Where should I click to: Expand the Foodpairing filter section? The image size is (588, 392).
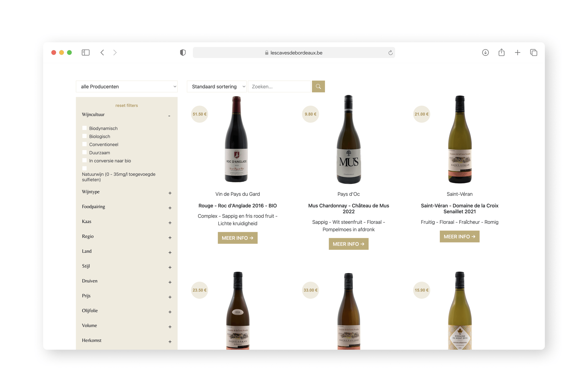pos(170,208)
